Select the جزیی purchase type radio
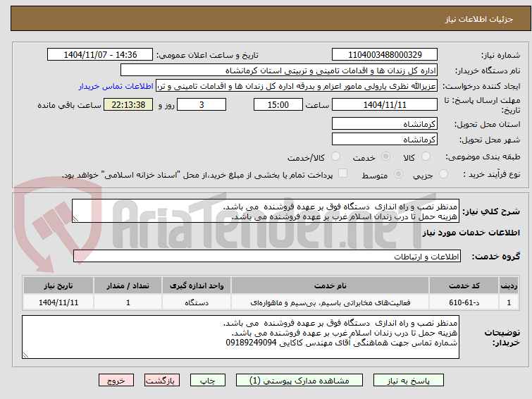This screenshot has width=532, height=399. point(443,174)
